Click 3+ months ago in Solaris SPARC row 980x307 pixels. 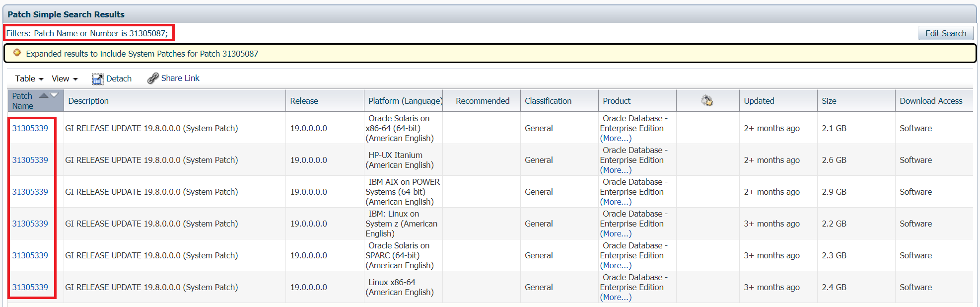[x=771, y=255]
